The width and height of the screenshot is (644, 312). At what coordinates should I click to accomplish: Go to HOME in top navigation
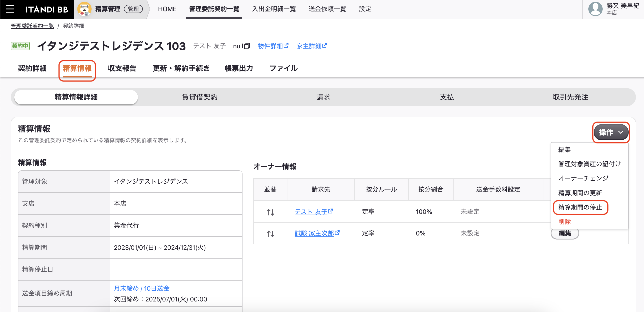coord(167,9)
